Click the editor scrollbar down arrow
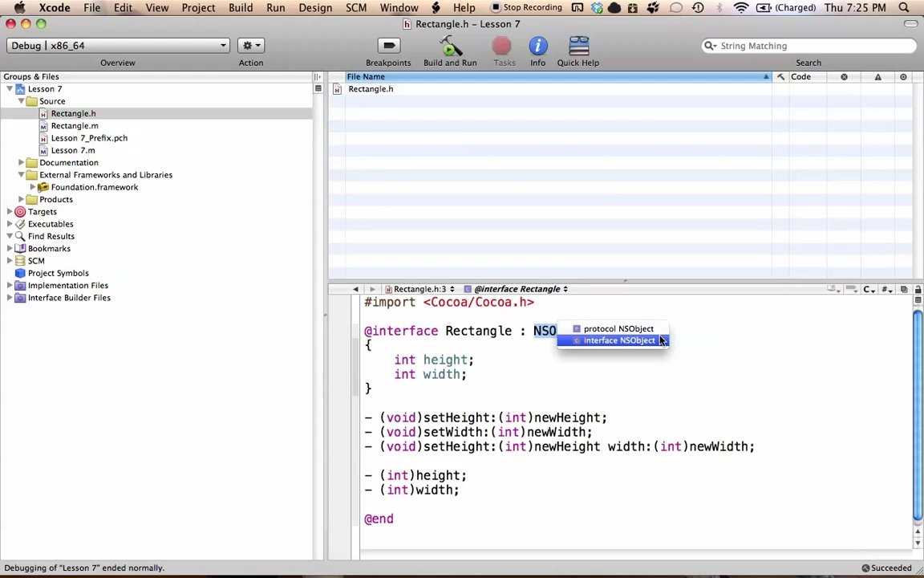The height and width of the screenshot is (578, 924). (918, 543)
